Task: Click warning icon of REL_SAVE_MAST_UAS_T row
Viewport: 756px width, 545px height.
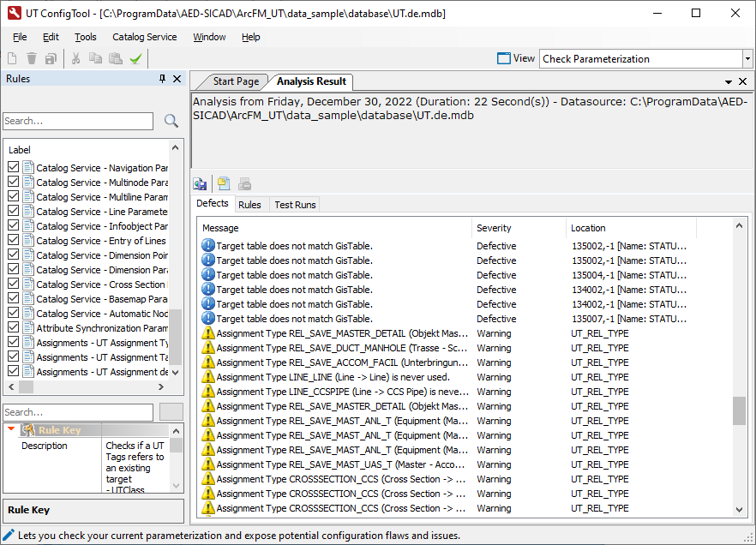Action: 207,464
